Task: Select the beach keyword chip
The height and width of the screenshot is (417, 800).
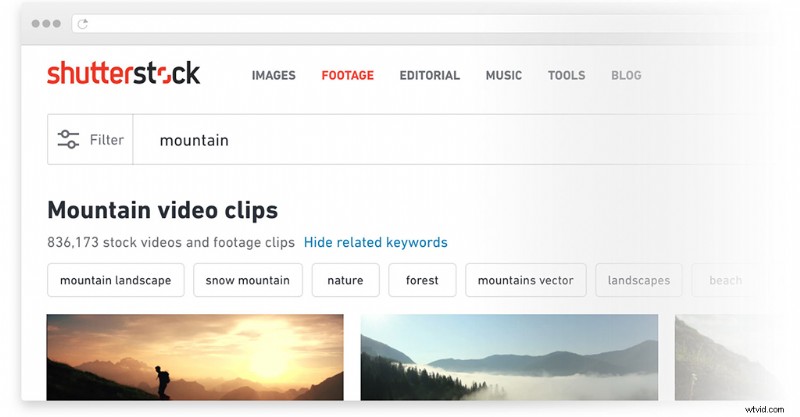Action: (726, 280)
